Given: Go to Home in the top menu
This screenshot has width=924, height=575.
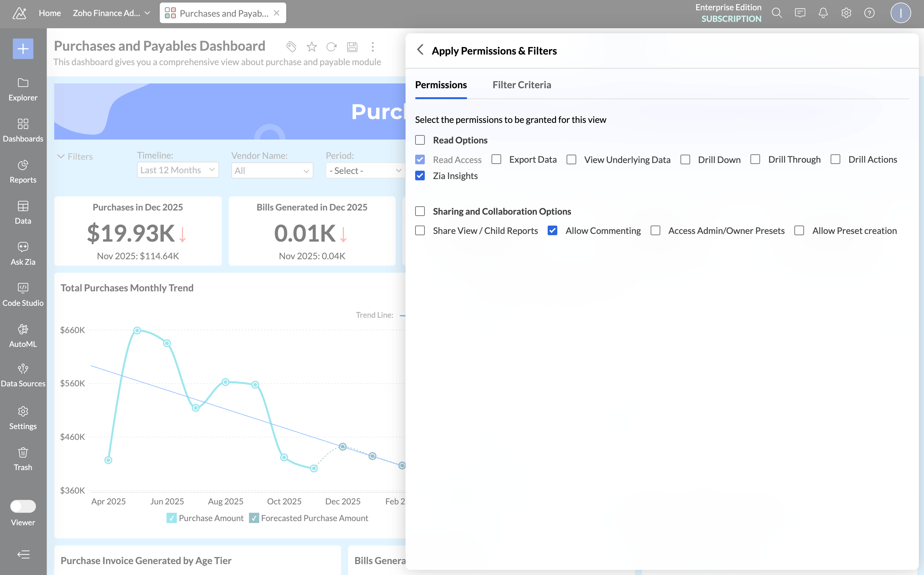Looking at the screenshot, I should 49,13.
